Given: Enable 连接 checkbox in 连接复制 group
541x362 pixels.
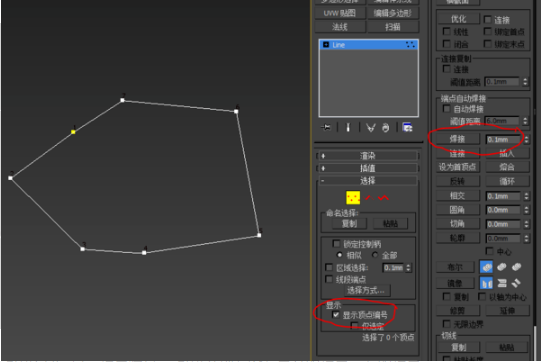Looking at the screenshot, I should coord(446,69).
